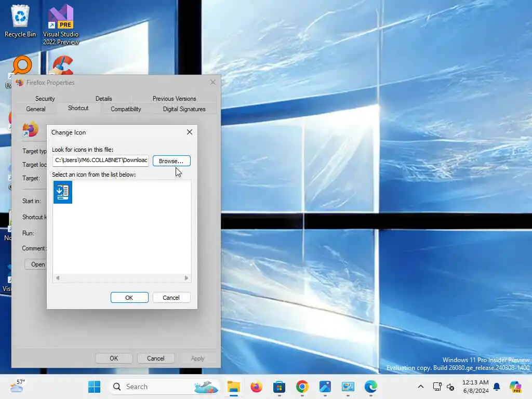Switch to the Compatibility tab
This screenshot has height=399, width=532.
point(126,109)
